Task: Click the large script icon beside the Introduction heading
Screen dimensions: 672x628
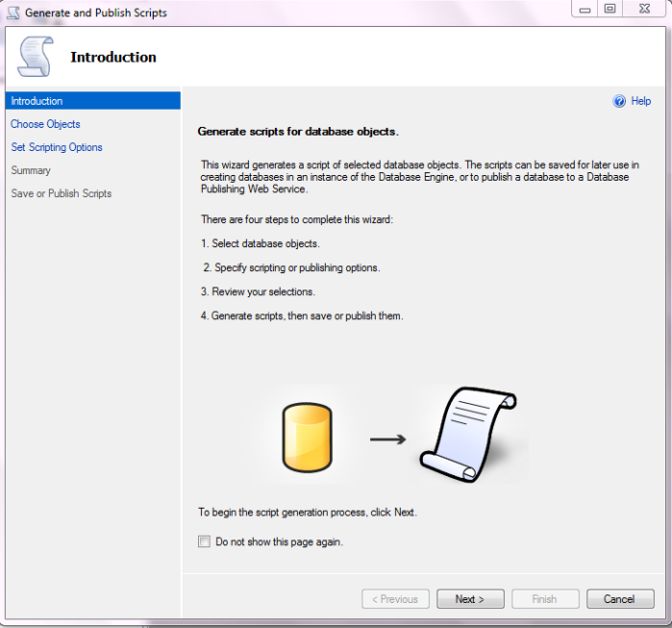Action: (37, 58)
